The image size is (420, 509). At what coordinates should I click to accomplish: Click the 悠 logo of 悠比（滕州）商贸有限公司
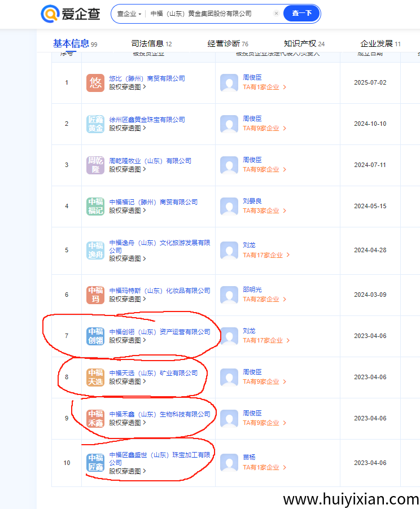click(x=95, y=83)
